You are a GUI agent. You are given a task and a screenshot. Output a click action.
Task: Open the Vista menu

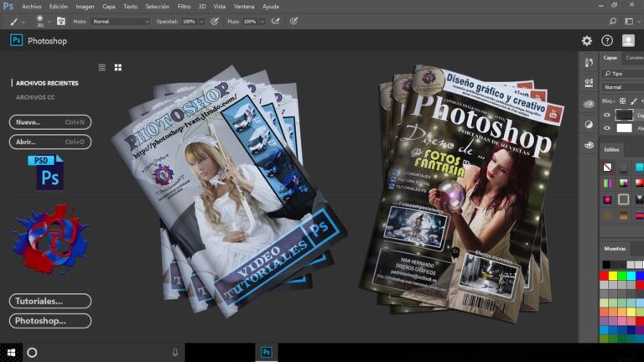point(220,7)
